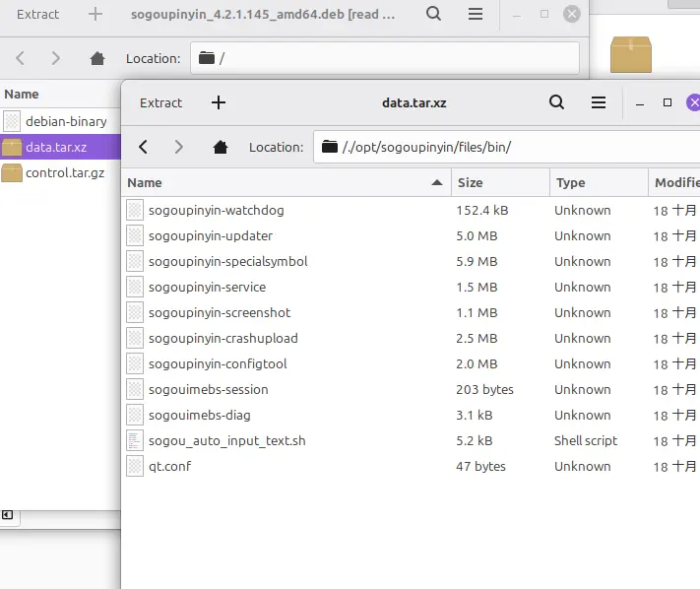This screenshot has height=589, width=700.
Task: Click the file icon of sogoupinyin-configtool
Action: click(x=135, y=363)
